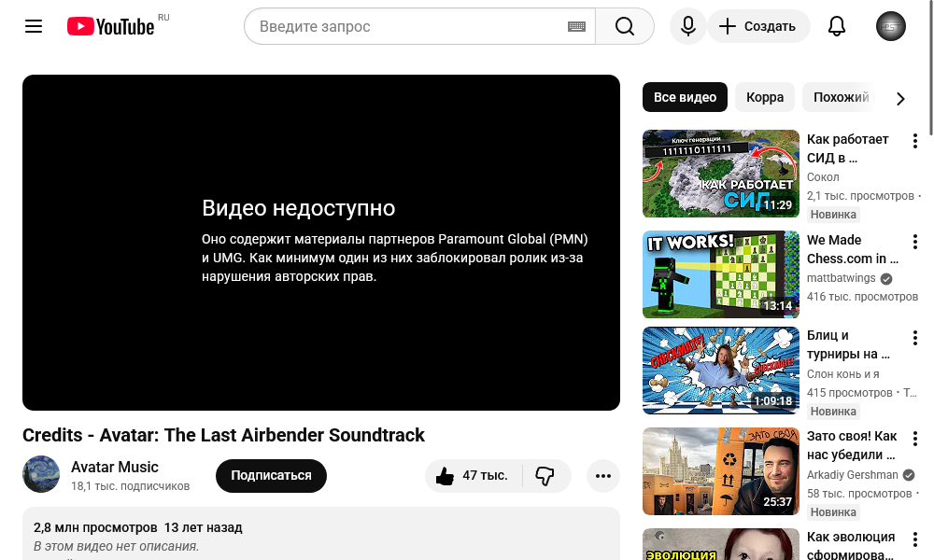Screen dimensions: 934x560
Task: Open options for Зато своя video
Action: click(x=915, y=439)
